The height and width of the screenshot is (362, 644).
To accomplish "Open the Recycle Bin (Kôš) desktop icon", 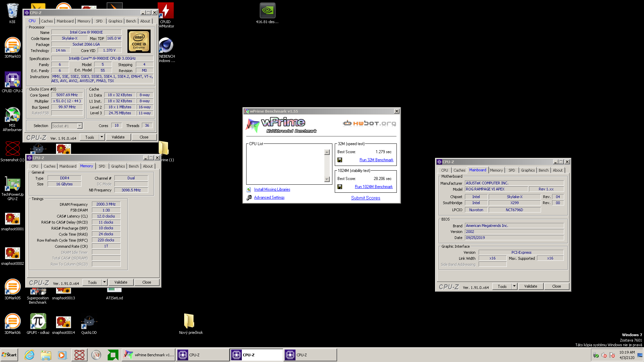I will pos(12,13).
